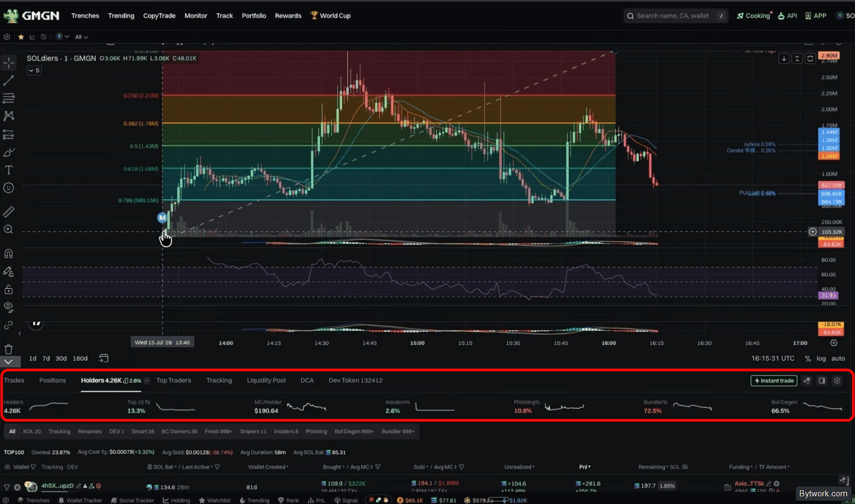Select the chart patterns tool
855x504 pixels.
[x=9, y=116]
